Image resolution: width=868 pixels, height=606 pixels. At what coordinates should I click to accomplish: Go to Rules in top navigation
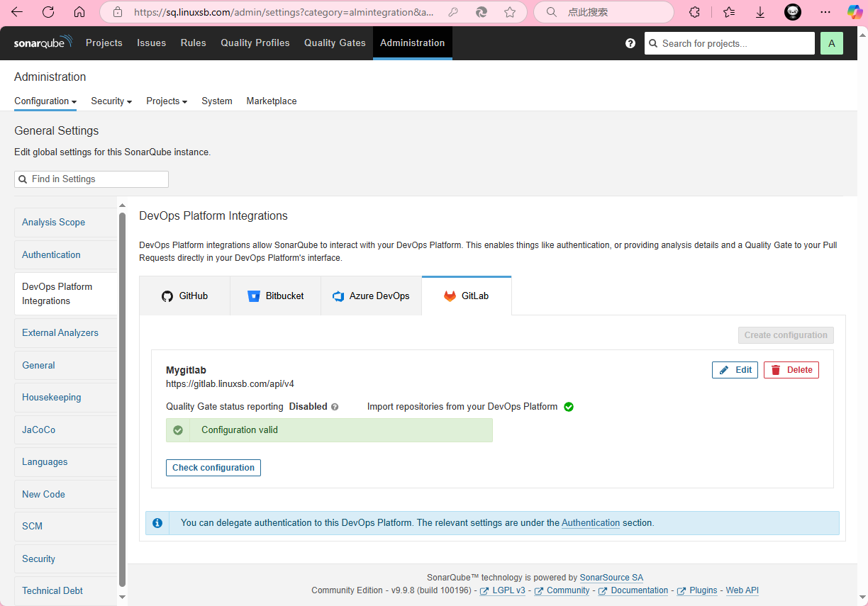(x=194, y=43)
